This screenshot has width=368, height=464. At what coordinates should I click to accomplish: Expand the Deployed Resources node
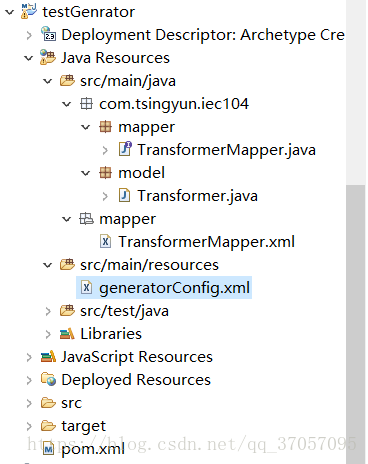coord(29,380)
